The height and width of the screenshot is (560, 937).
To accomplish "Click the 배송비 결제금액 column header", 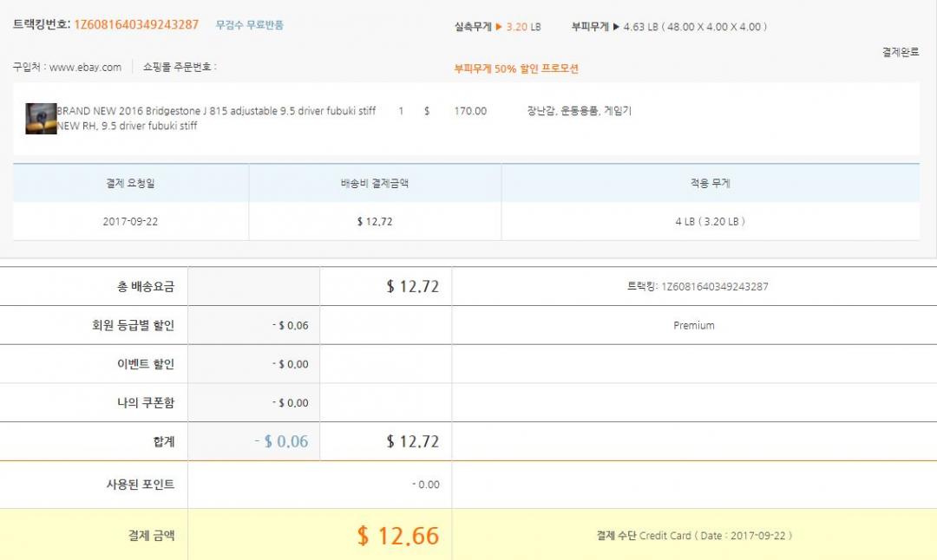I will (375, 184).
